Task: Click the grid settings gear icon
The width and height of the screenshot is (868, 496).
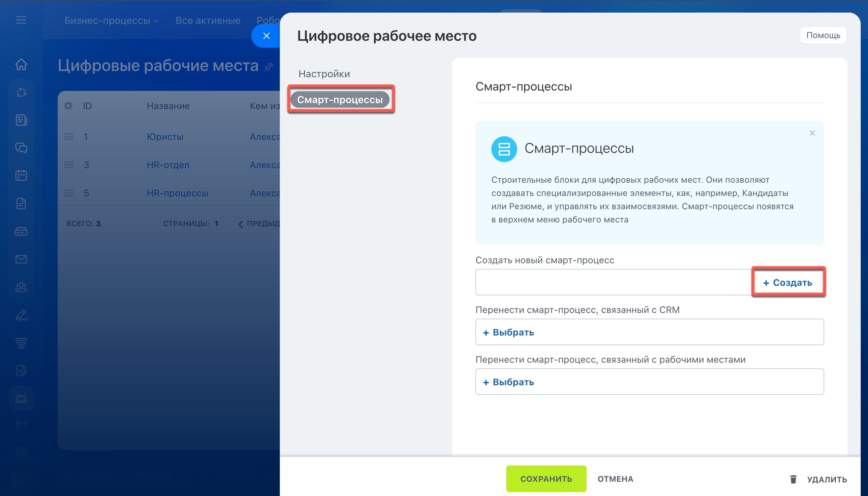Action: point(69,106)
